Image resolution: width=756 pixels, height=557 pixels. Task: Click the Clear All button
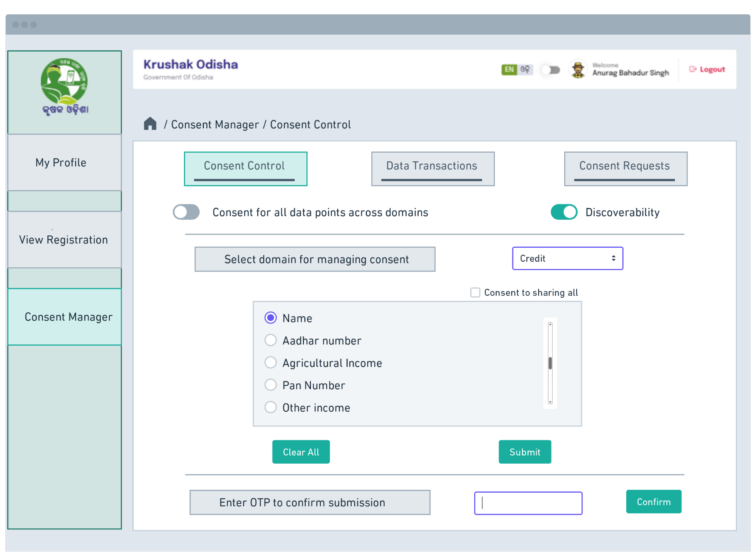point(300,452)
